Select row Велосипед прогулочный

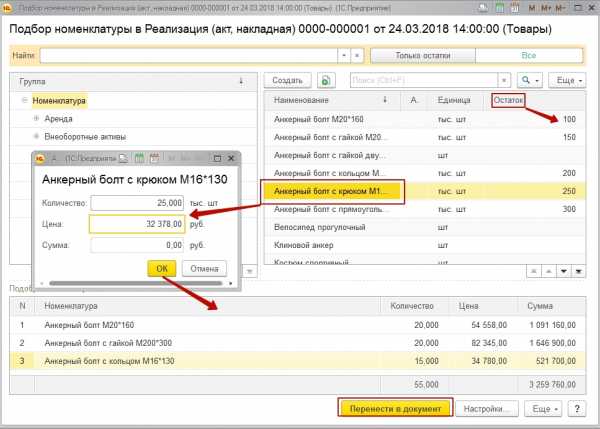pyautogui.click(x=425, y=227)
